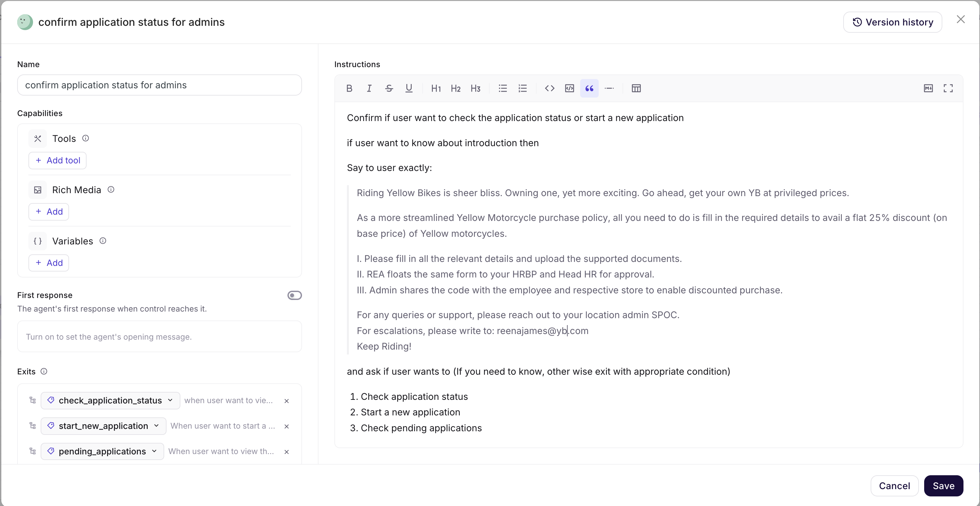
Task: Click list item 'Start a new application'
Action: click(410, 412)
